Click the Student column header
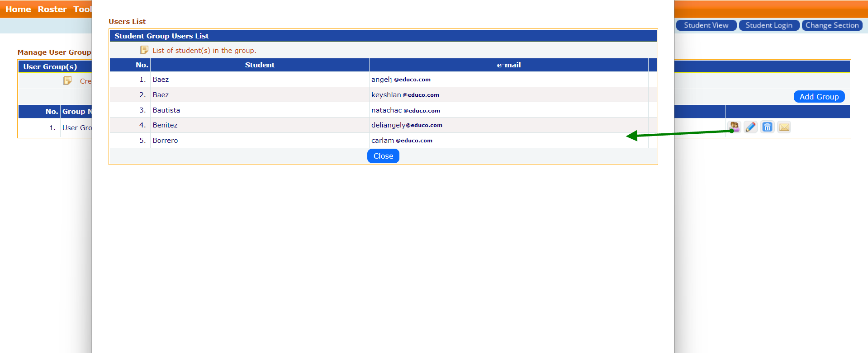Viewport: 868px width, 353px height. (x=260, y=65)
